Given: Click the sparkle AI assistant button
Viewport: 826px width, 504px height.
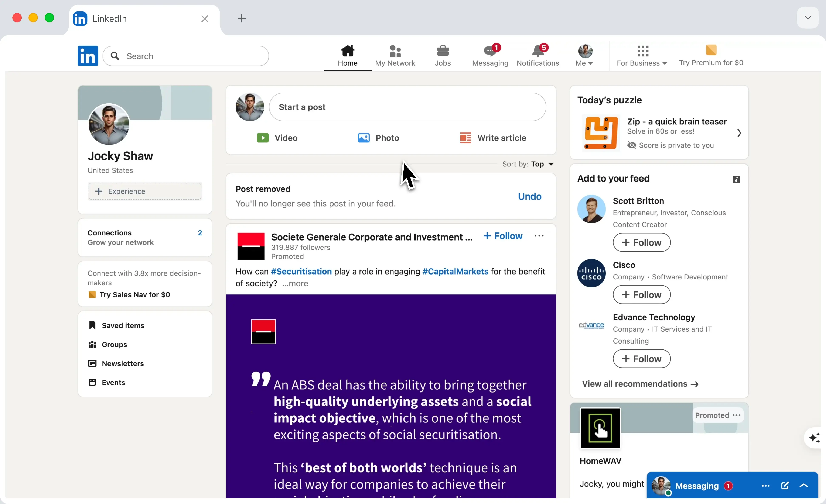Looking at the screenshot, I should (x=814, y=438).
